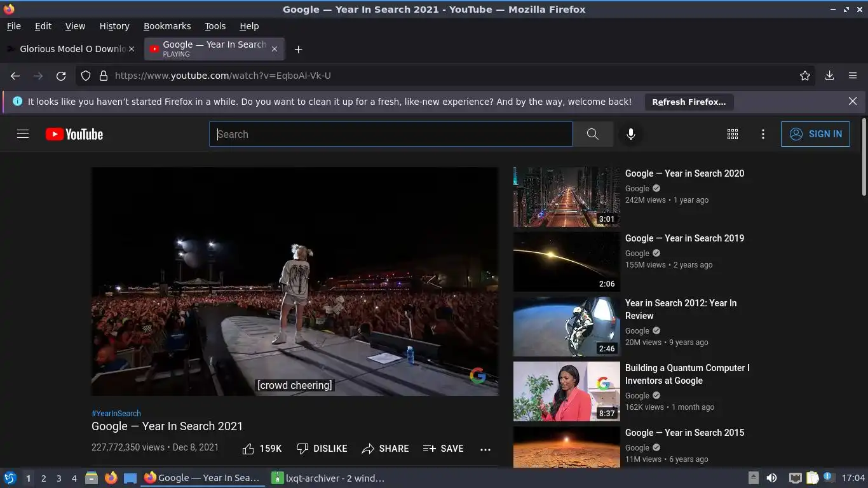Click the taskbar clock 17:04
This screenshot has height=488, width=868.
pos(853,478)
